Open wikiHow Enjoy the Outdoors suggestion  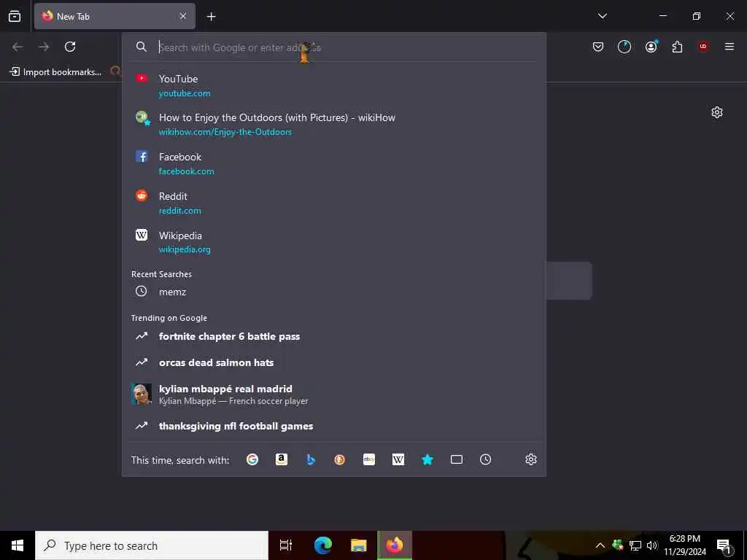click(333, 124)
